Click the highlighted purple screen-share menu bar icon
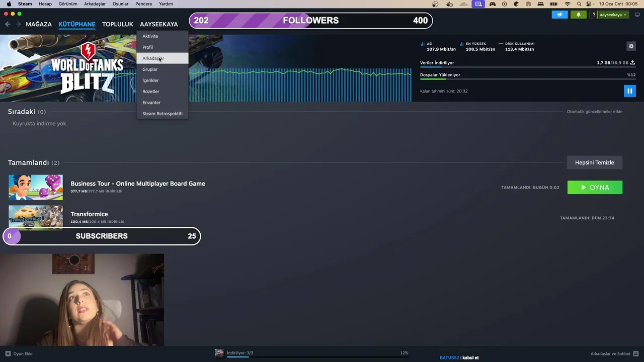The height and width of the screenshot is (362, 644). 478,4
